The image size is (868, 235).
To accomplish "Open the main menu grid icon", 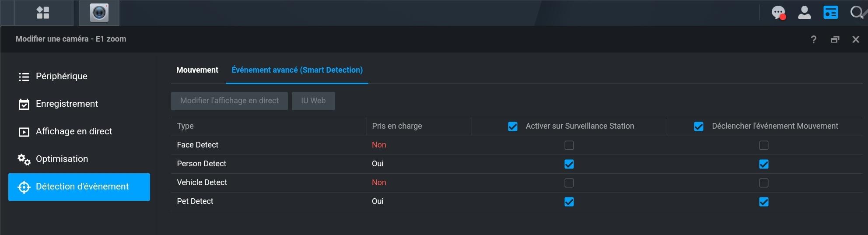I will point(43,13).
